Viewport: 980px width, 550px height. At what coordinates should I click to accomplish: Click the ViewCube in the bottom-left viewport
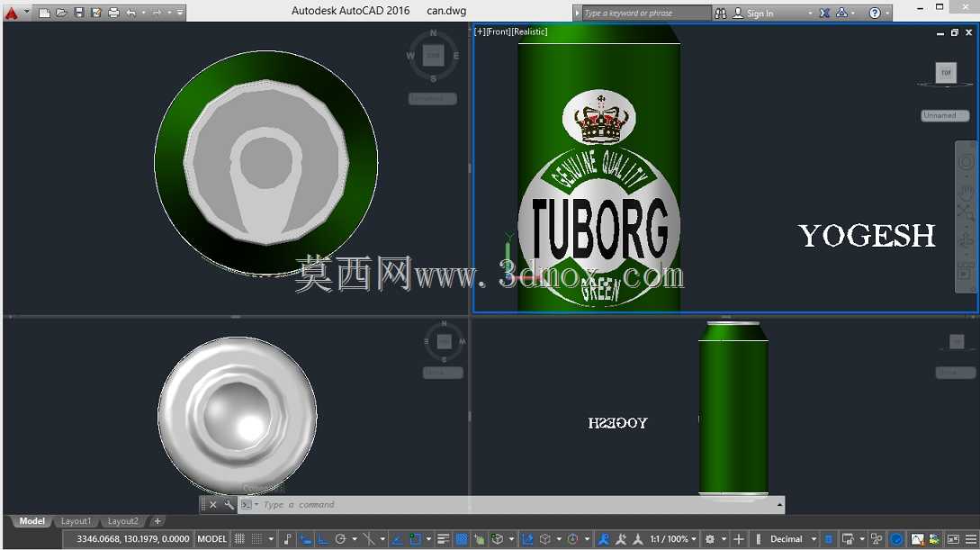click(444, 341)
